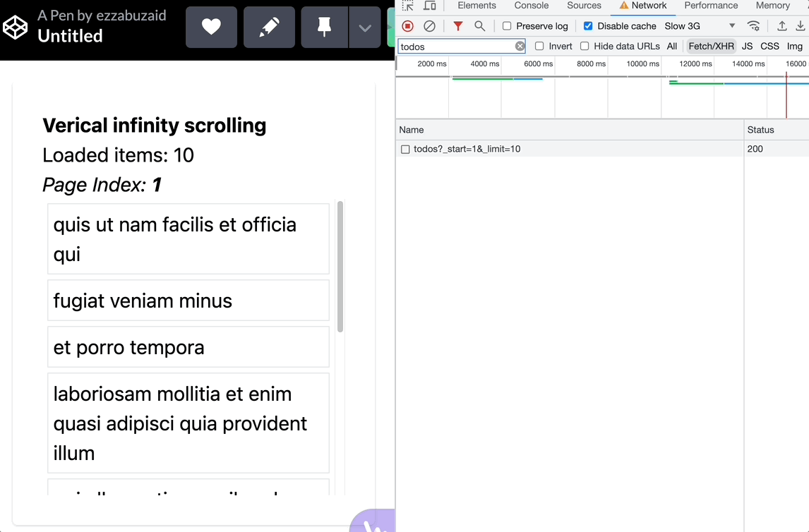
Task: Select the todos?_start=1&_limit=10 request row
Action: pyautogui.click(x=467, y=149)
